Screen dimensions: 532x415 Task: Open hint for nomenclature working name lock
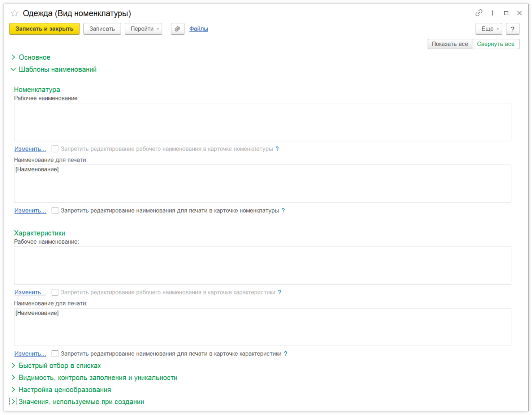click(277, 149)
